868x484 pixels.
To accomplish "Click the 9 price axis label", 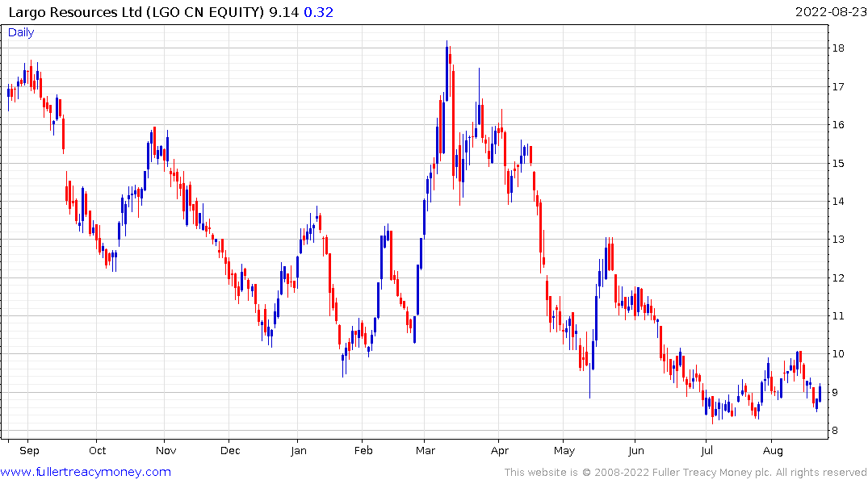I will coord(835,392).
